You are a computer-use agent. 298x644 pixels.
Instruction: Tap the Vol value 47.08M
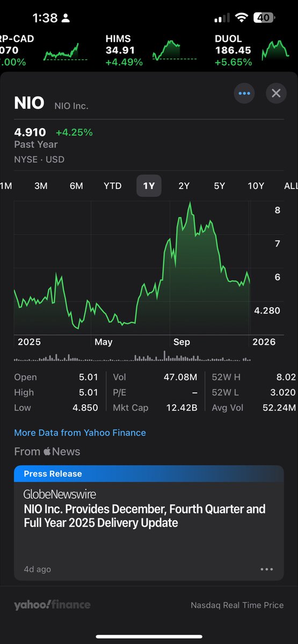tap(180, 377)
